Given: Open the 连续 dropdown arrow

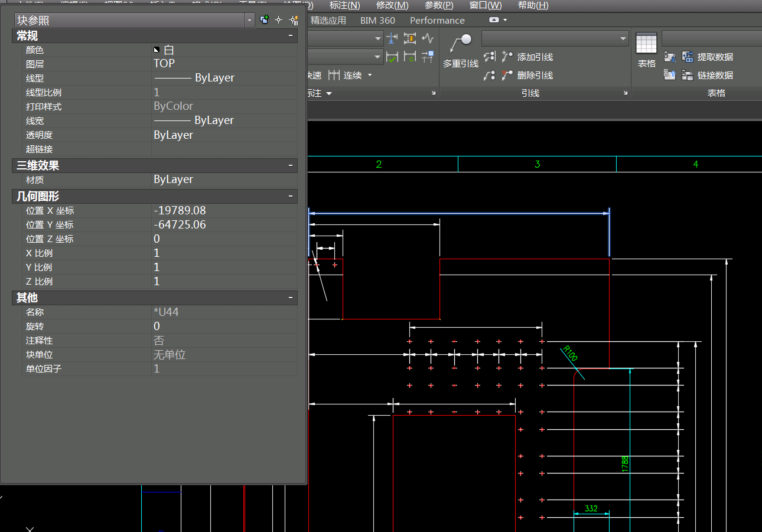Looking at the screenshot, I should 370,75.
